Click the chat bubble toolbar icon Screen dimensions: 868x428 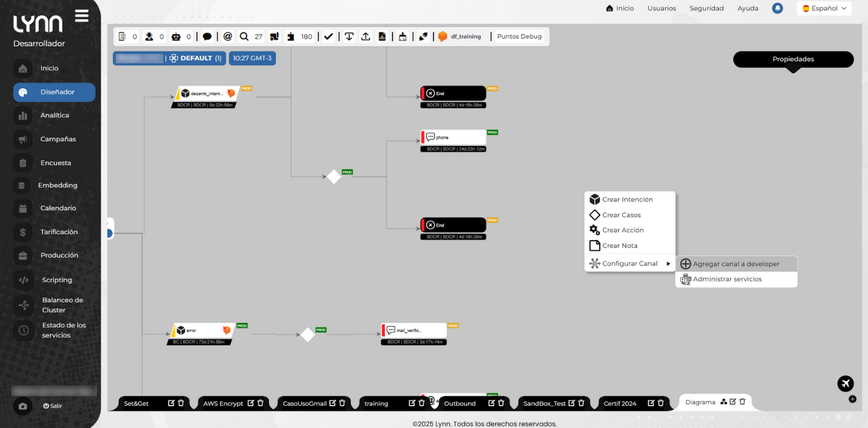click(x=207, y=36)
